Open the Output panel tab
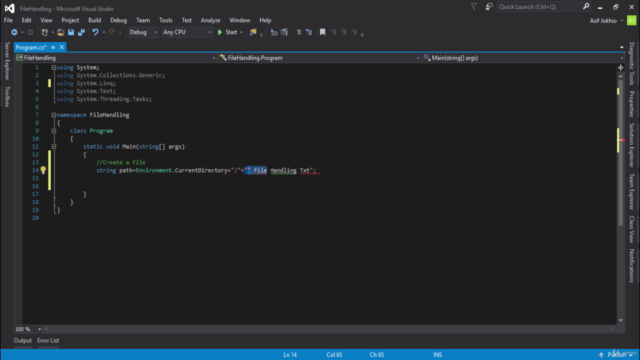This screenshot has height=360, width=640. 23,340
